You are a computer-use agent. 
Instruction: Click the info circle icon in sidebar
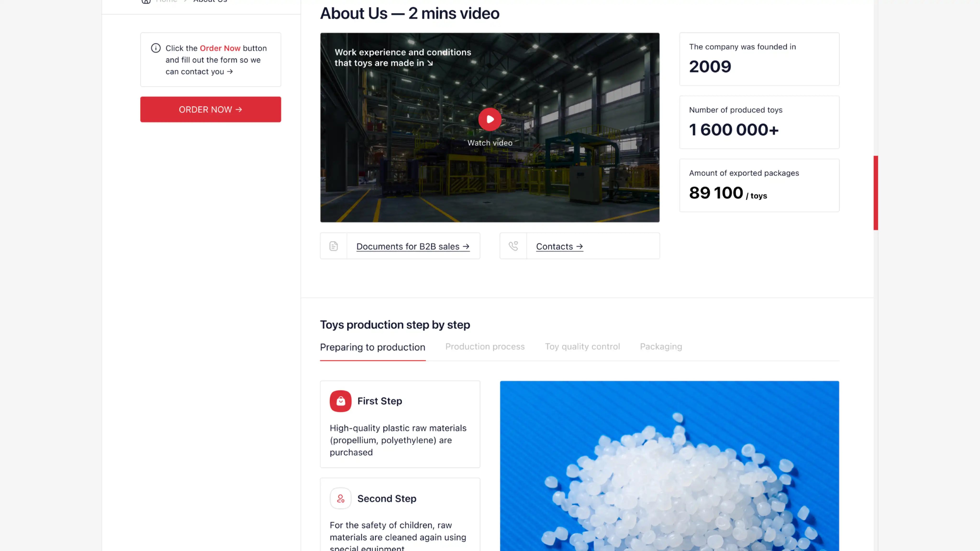[x=156, y=48]
